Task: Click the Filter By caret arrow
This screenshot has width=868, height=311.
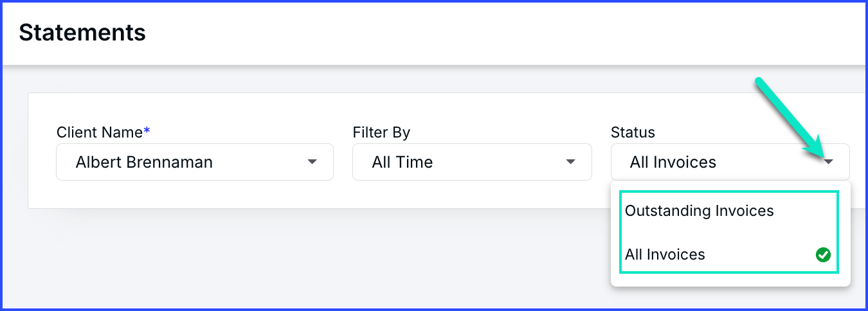Action: (570, 162)
